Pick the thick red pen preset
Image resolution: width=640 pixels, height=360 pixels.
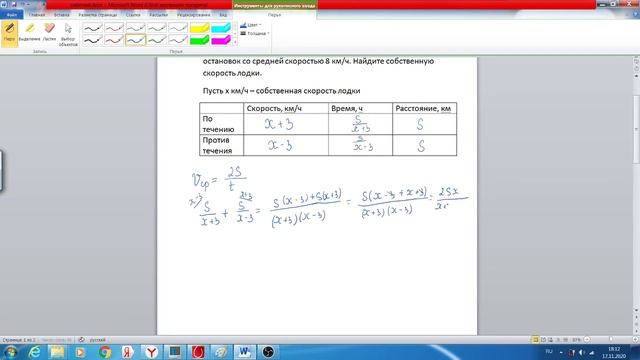pyautogui.click(x=114, y=40)
